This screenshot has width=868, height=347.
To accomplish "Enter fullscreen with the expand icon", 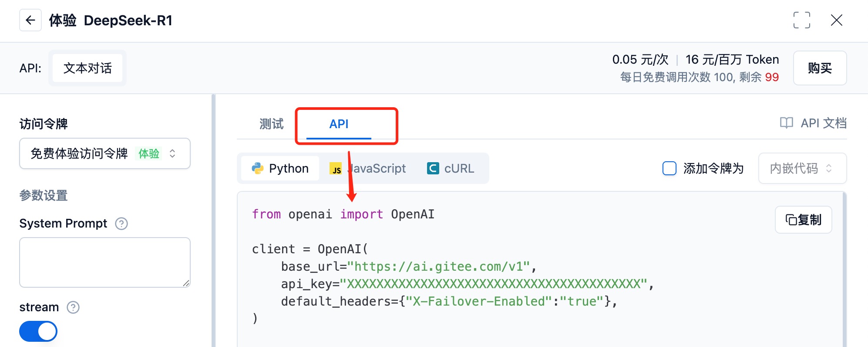I will click(801, 20).
